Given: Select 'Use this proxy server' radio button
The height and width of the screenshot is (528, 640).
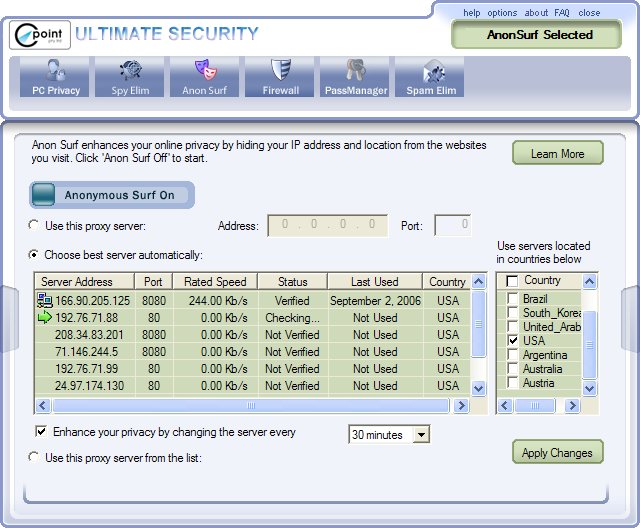Looking at the screenshot, I should 33,225.
